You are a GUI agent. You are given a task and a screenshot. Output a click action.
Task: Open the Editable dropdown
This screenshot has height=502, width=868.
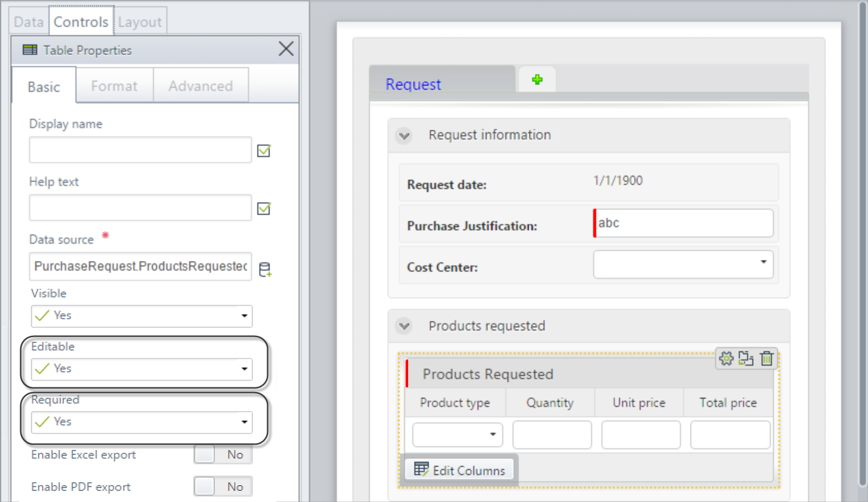(142, 369)
